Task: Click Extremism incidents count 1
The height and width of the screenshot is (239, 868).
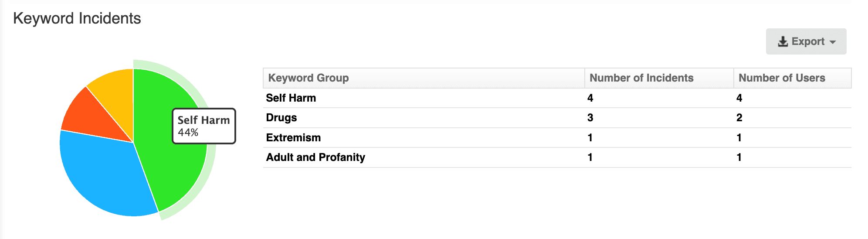Action: 590,138
